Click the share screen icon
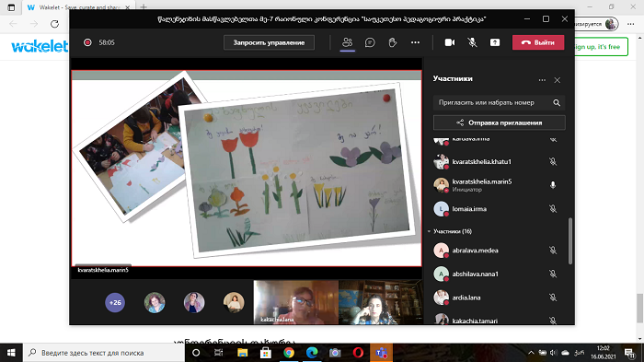644x362 pixels. pyautogui.click(x=495, y=42)
